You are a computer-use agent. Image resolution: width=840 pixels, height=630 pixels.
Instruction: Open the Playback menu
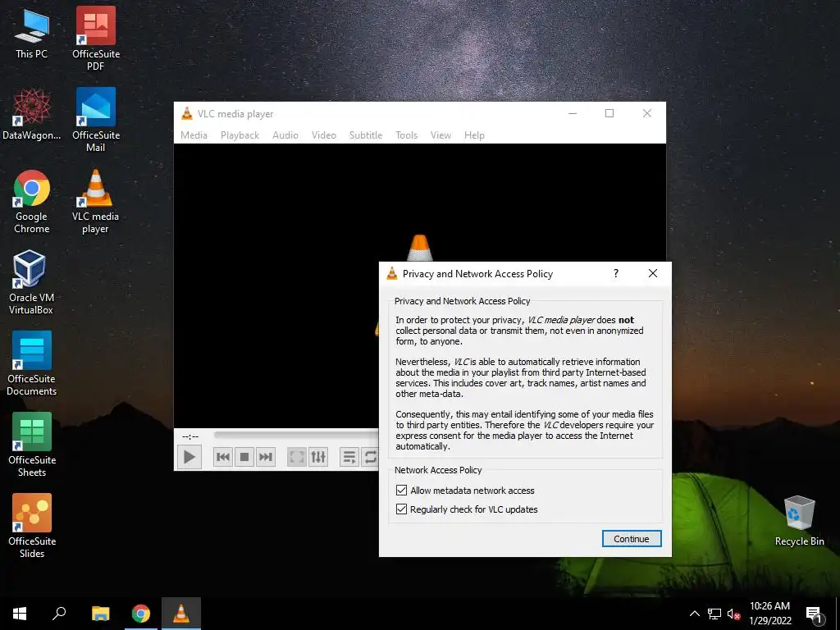(240, 135)
